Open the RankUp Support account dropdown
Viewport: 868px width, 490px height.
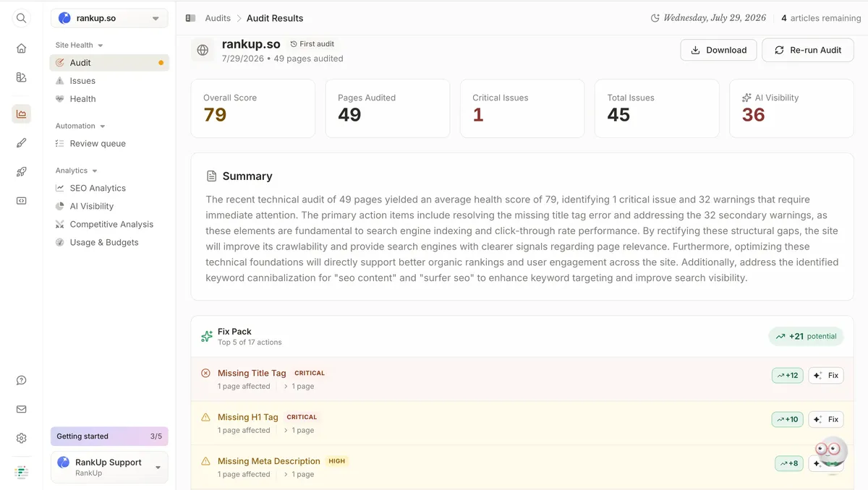tap(109, 467)
